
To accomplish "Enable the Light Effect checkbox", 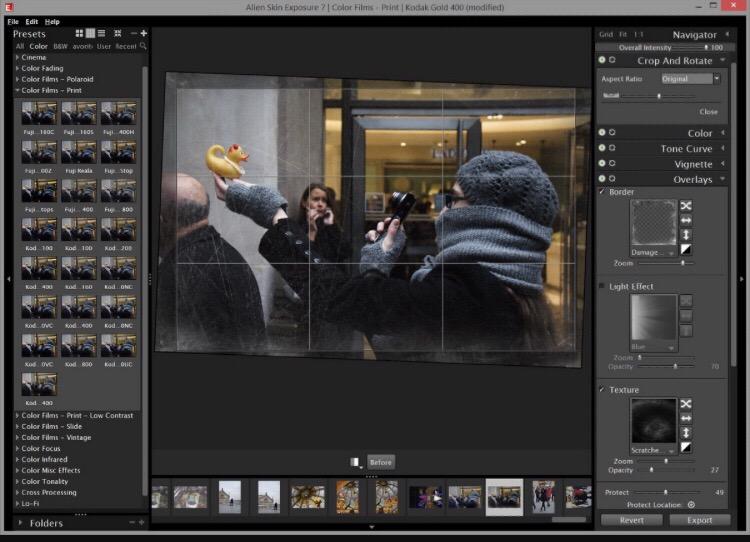I will click(602, 286).
